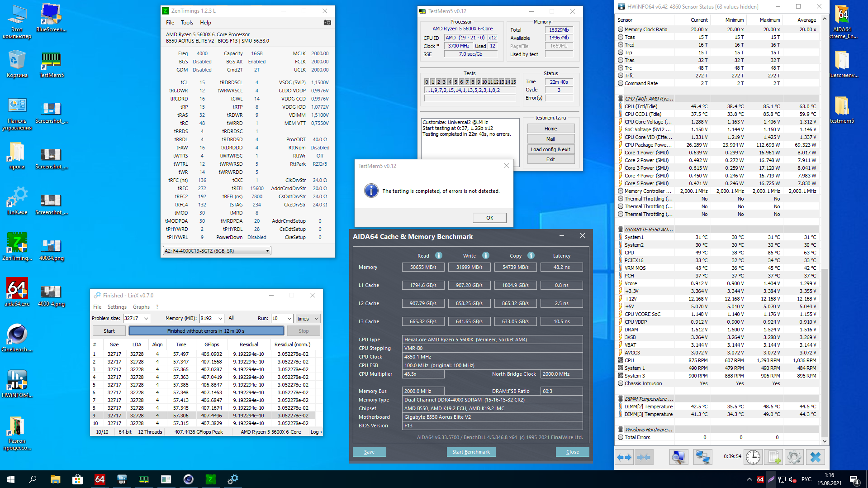Select the 40004.png desktop file

[52, 250]
